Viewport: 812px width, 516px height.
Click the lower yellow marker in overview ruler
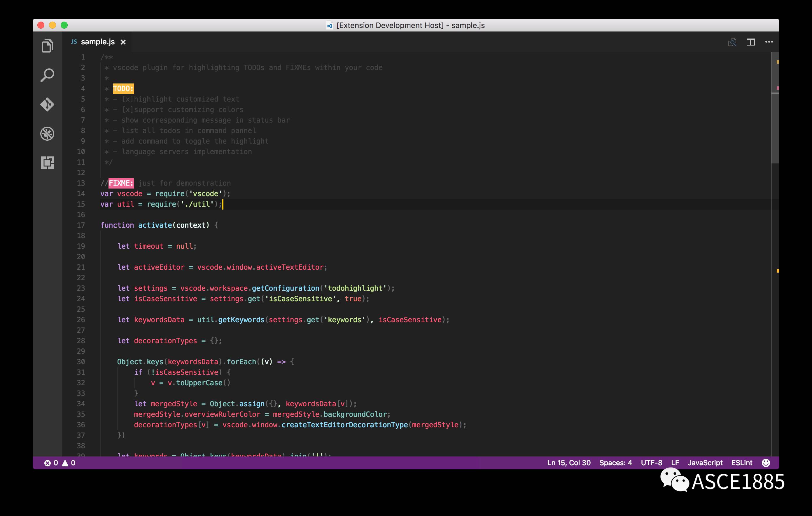coord(778,271)
